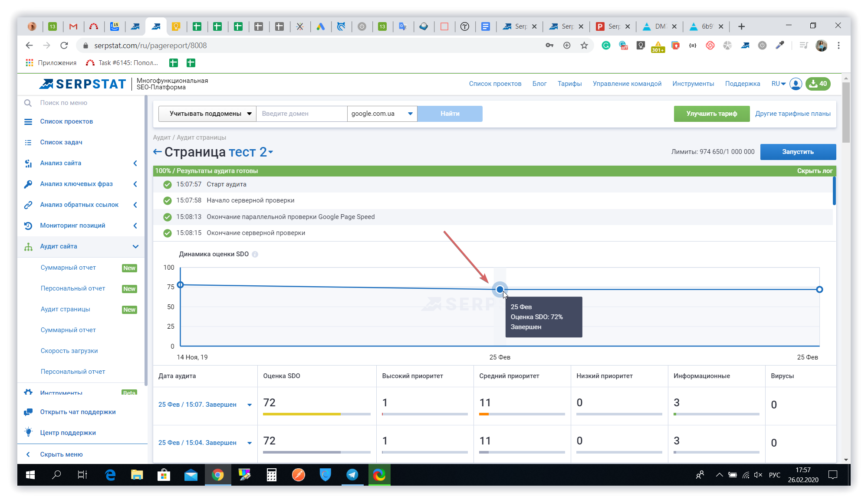Click the audit log scrollbar thumb

click(x=834, y=191)
